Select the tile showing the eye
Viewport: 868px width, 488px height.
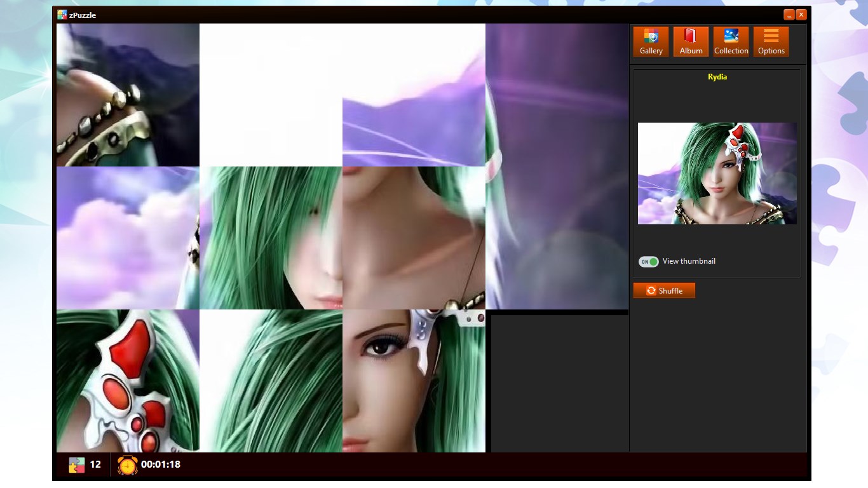[x=414, y=381]
